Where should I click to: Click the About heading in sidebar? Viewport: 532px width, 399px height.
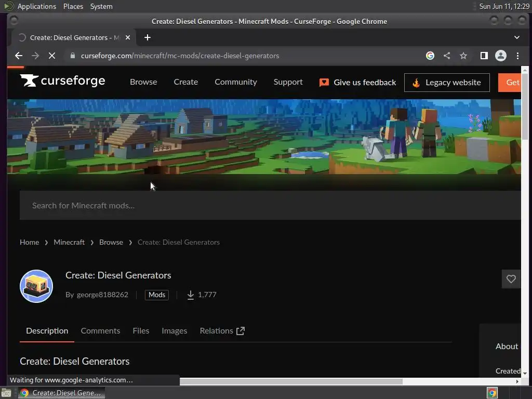pyautogui.click(x=507, y=347)
